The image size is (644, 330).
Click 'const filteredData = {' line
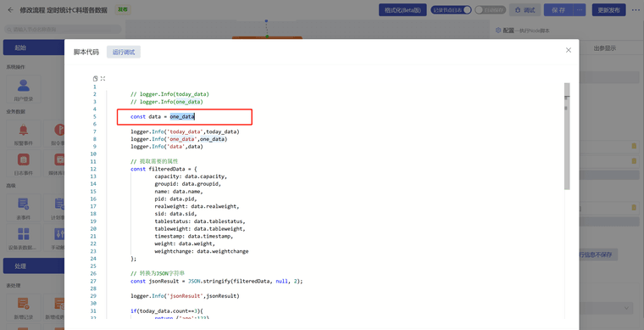[x=164, y=169]
